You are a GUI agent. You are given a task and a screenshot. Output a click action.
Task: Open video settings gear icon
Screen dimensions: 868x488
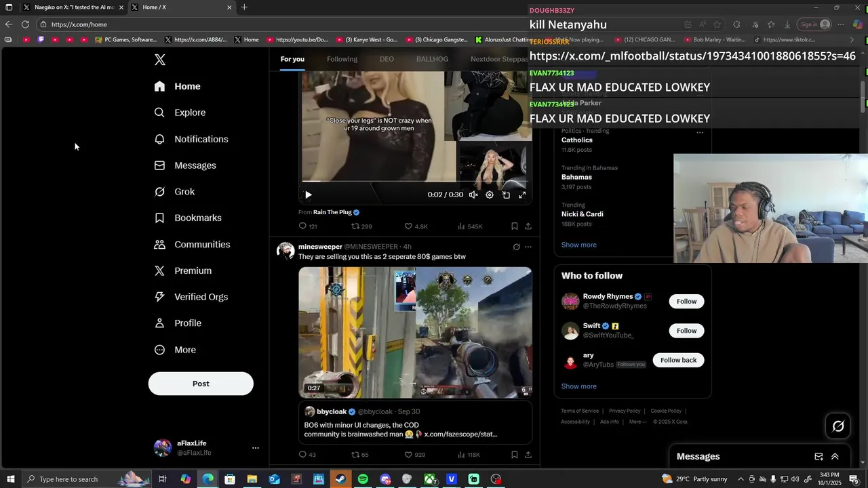coord(490,195)
